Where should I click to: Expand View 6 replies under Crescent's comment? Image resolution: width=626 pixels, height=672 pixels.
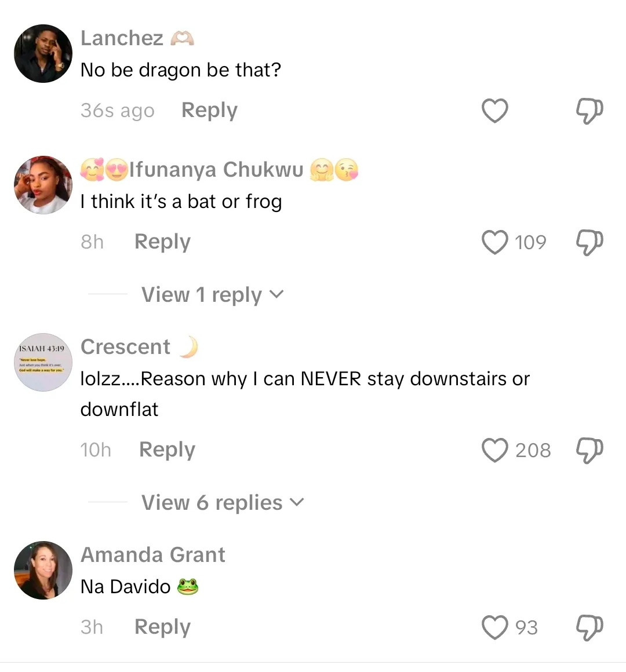(x=222, y=503)
